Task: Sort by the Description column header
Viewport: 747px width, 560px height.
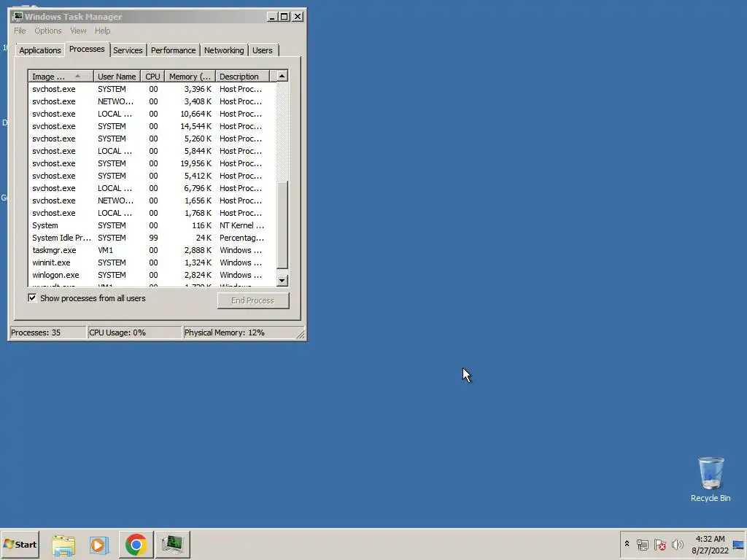Action: click(x=242, y=76)
